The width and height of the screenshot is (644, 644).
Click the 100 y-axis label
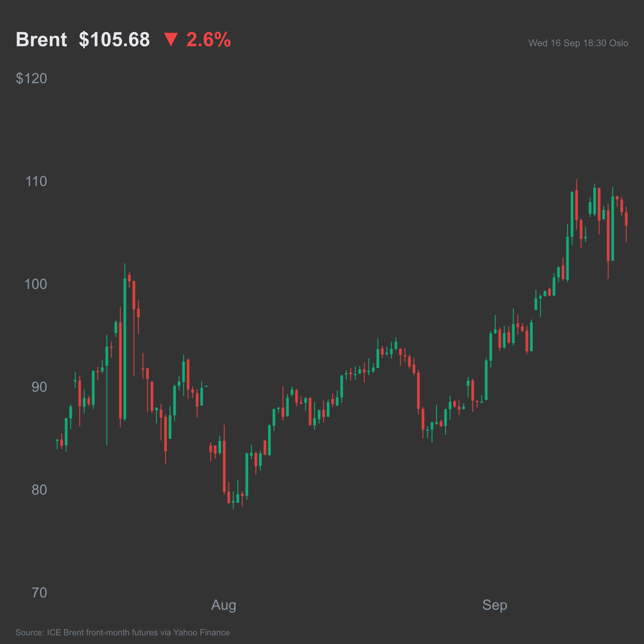coord(36,284)
